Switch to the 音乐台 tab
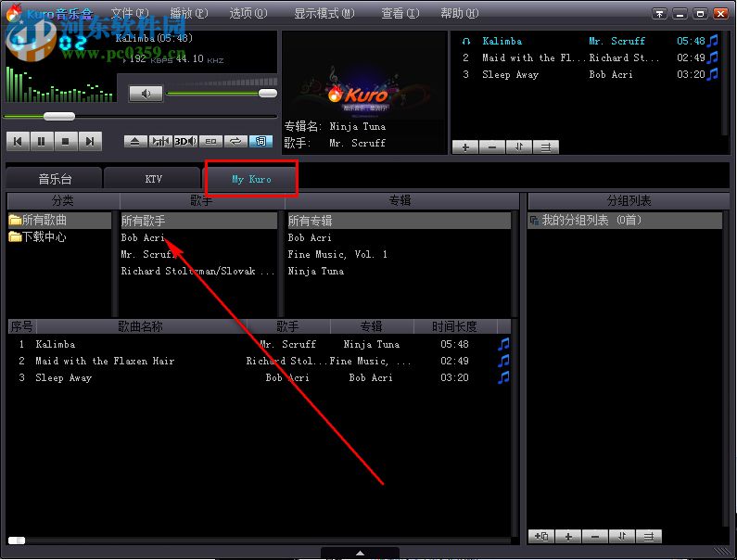 (55, 179)
